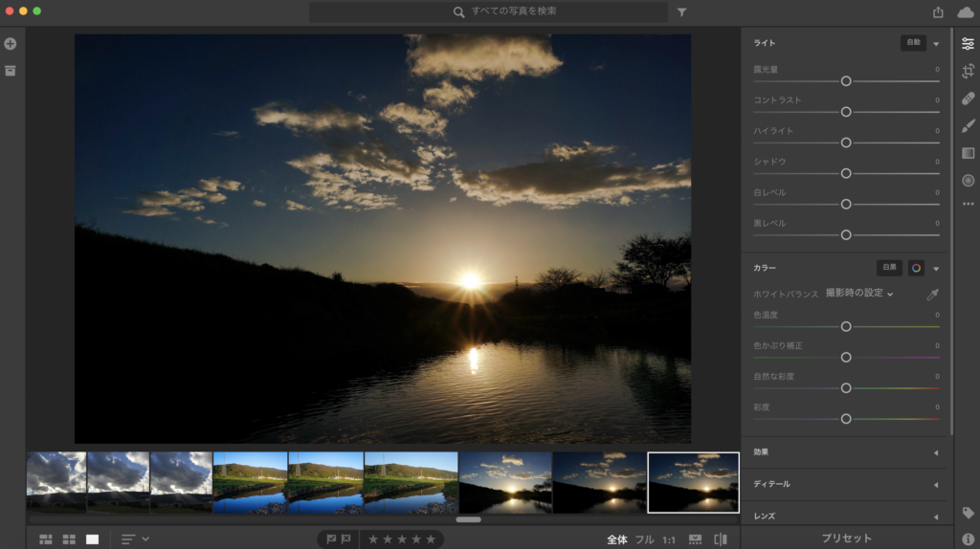The height and width of the screenshot is (549, 980).
Task: Open the search filter funnel icon
Action: point(681,11)
